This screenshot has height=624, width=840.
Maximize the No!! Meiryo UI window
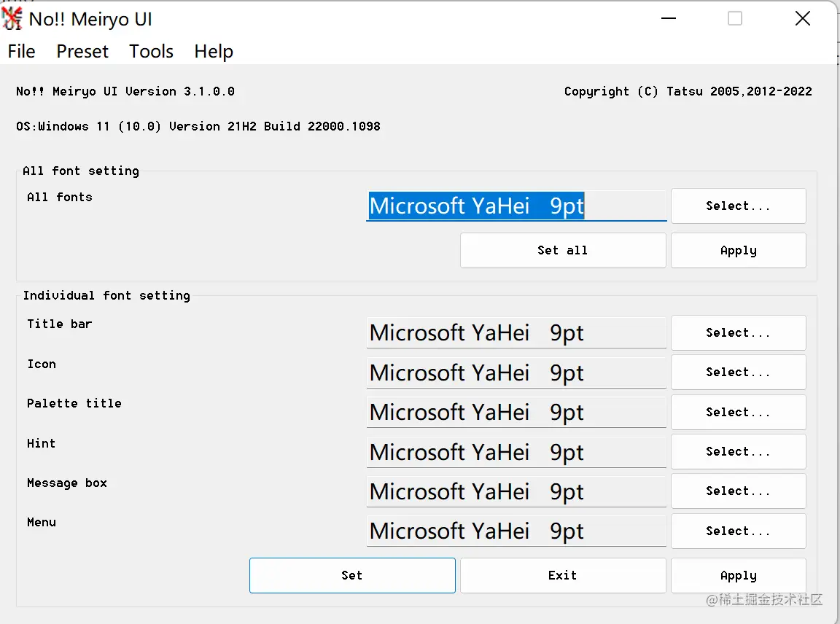(x=735, y=19)
